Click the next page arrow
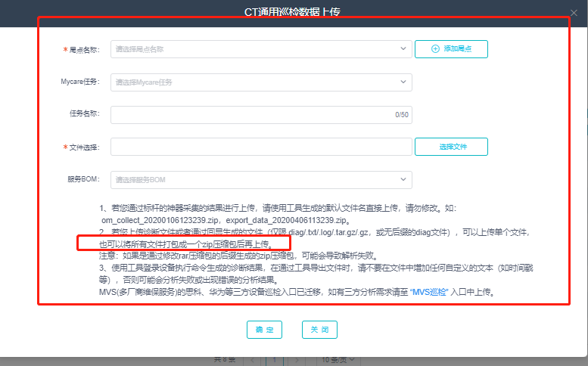The height and width of the screenshot is (366, 588). coord(297,360)
